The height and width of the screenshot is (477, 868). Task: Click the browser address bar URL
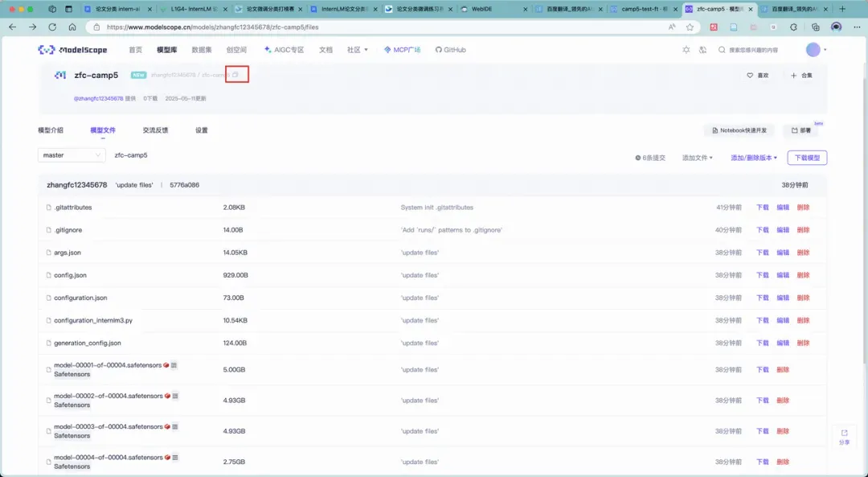pyautogui.click(x=212, y=27)
